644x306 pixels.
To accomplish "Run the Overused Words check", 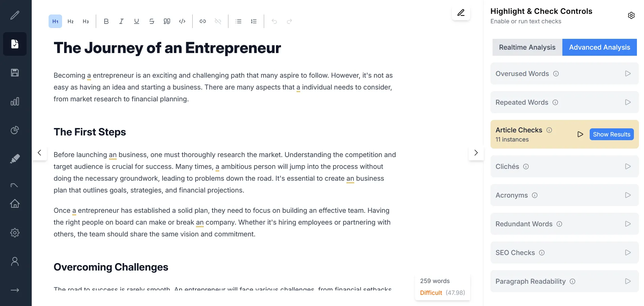I will coord(627,73).
